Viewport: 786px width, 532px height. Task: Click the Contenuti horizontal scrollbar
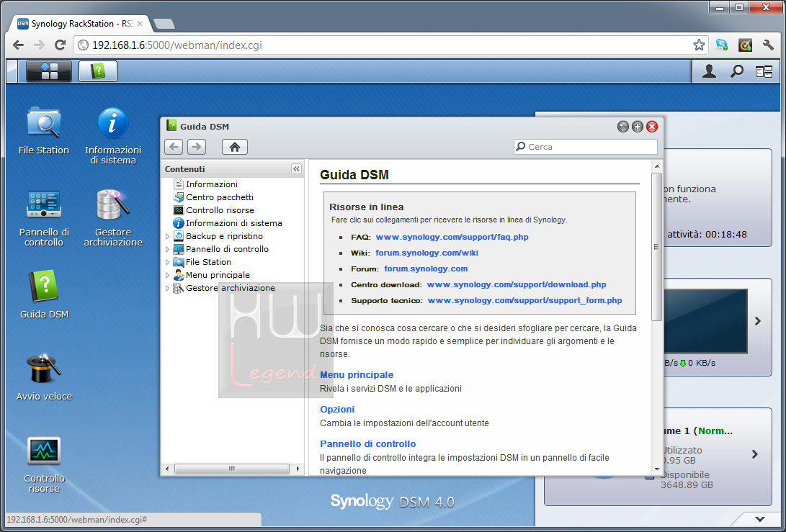231,469
